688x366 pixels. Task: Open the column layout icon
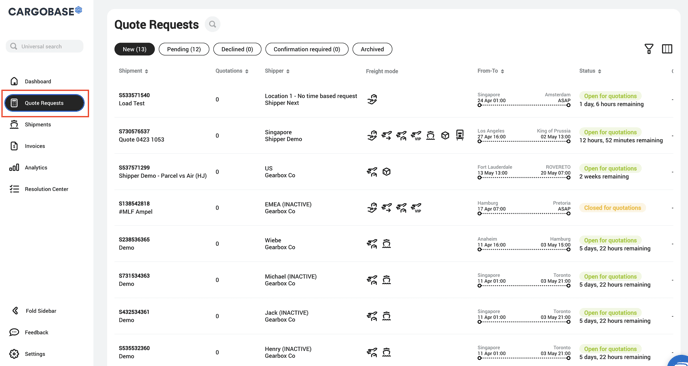[x=667, y=49]
